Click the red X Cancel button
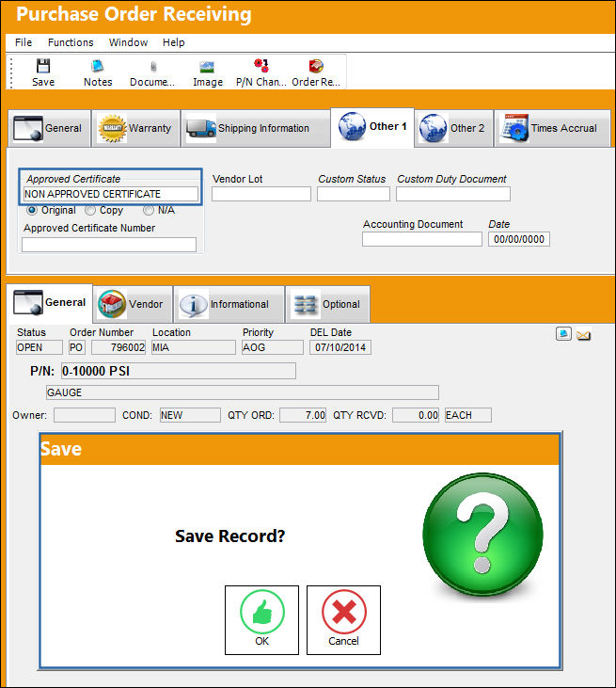The height and width of the screenshot is (688, 616). [x=343, y=620]
